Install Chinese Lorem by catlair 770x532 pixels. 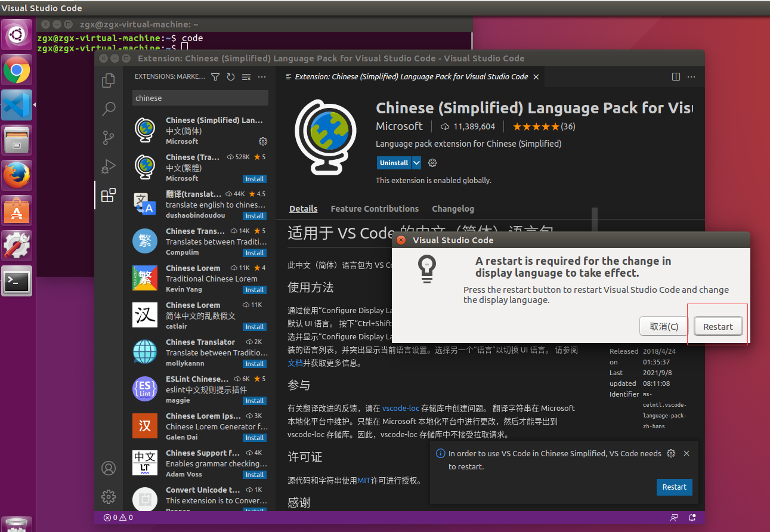tap(255, 327)
